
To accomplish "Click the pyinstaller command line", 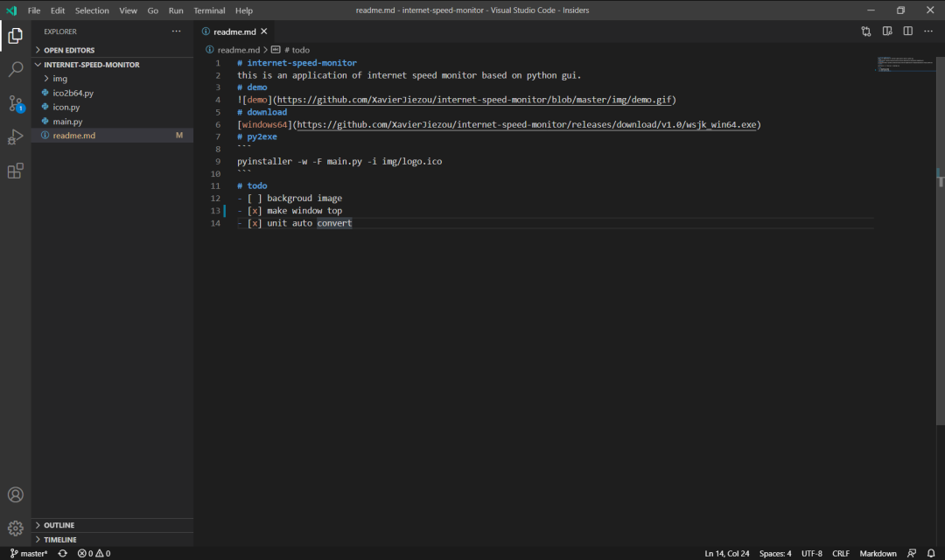I will 339,162.
